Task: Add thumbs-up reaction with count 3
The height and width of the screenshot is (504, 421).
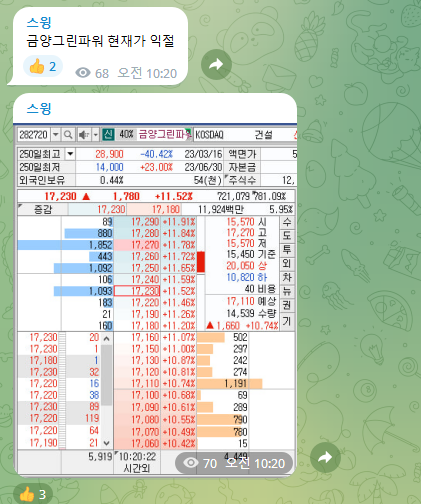Action: coord(33,494)
